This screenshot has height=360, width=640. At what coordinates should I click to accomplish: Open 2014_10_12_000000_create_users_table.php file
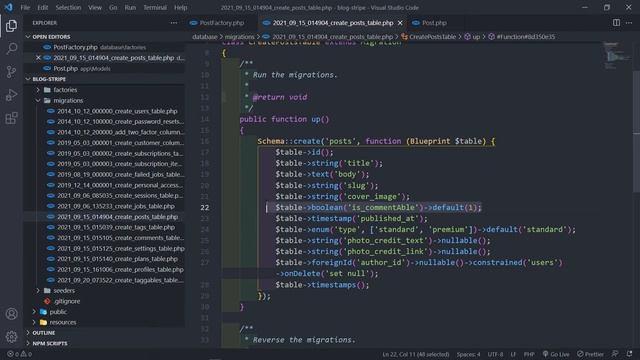[x=117, y=111]
